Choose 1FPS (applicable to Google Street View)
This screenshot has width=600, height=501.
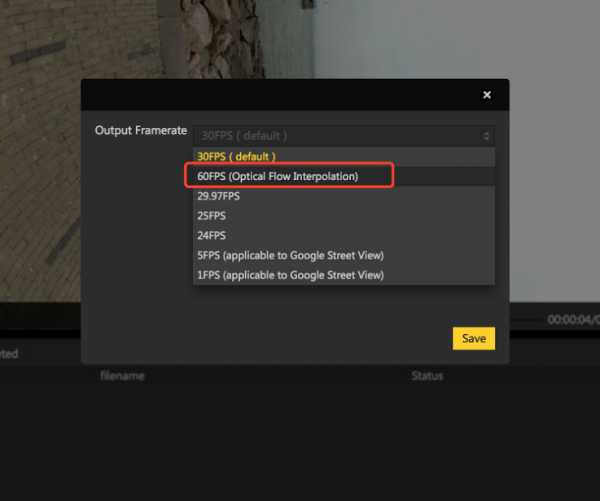coord(290,274)
